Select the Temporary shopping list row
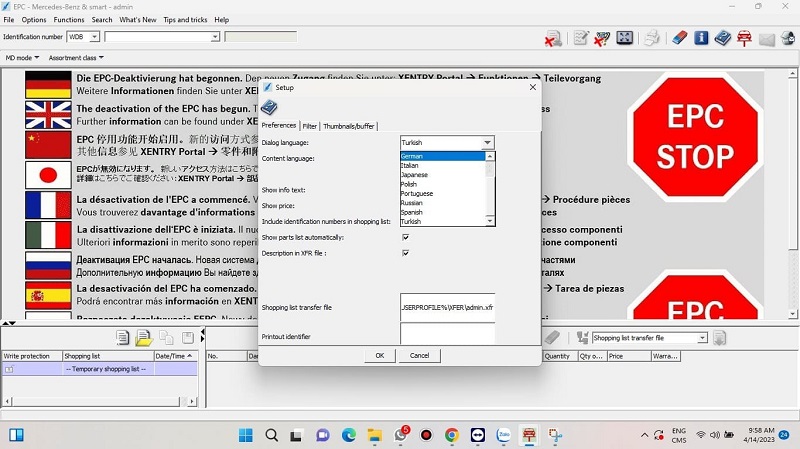 point(99,369)
